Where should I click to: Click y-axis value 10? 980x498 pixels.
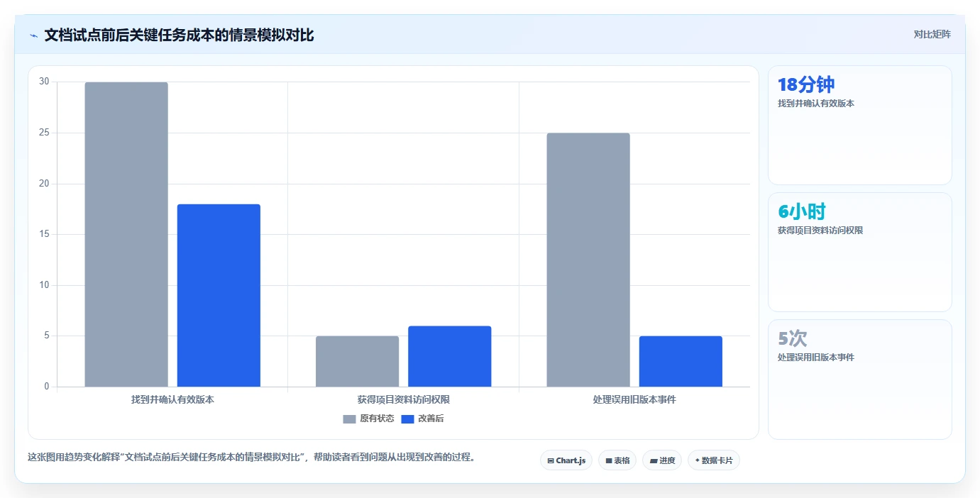(x=44, y=285)
